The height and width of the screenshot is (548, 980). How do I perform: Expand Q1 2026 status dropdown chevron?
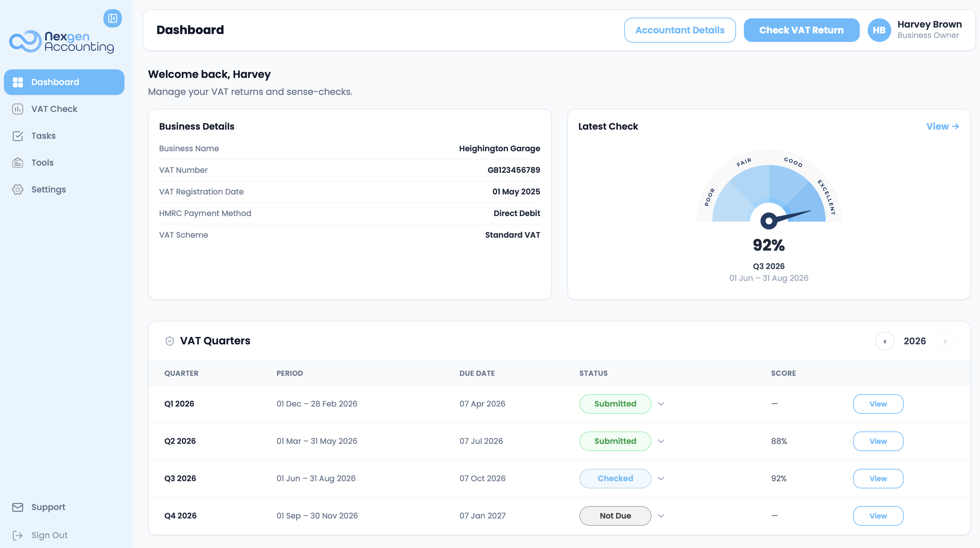click(661, 404)
